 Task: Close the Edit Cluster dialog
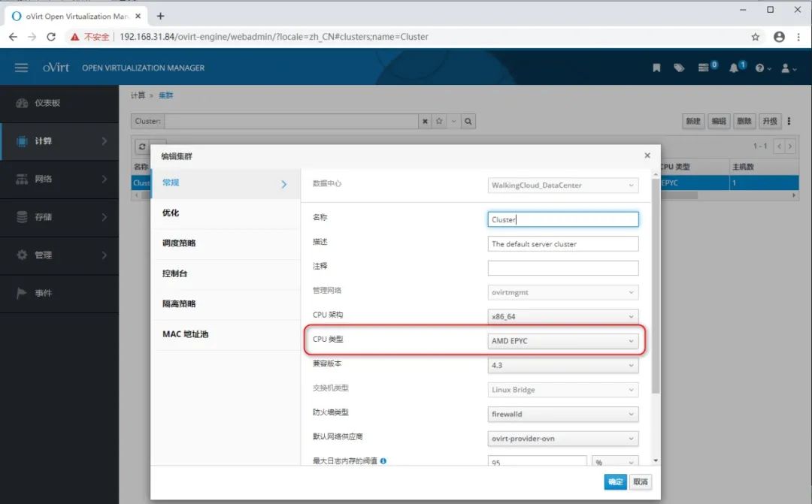pos(647,155)
